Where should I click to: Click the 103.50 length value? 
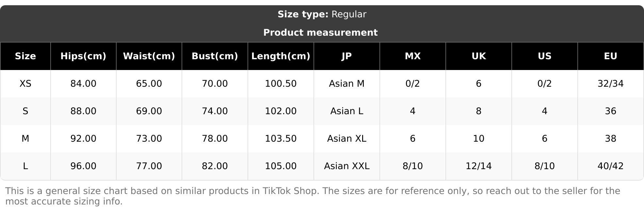(x=281, y=139)
